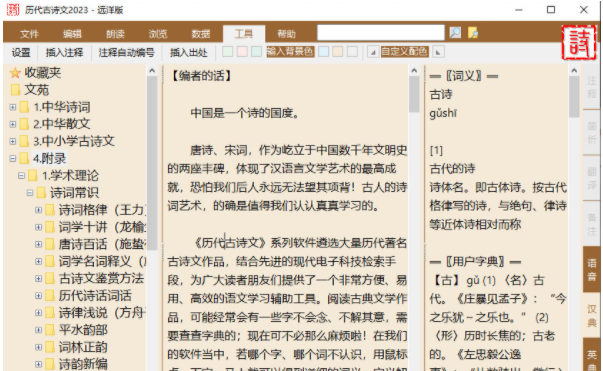Expand the 诗律浅说 node

38,313
